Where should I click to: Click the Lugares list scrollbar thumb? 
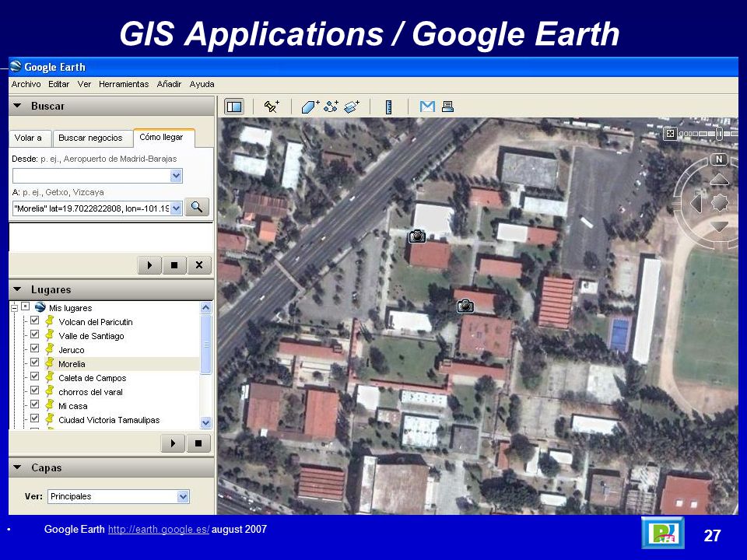pos(205,344)
